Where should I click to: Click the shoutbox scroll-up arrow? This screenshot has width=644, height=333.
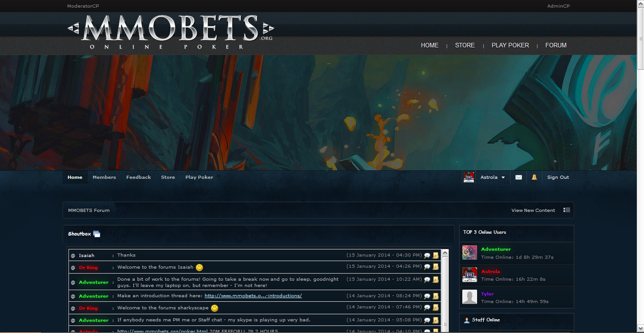coord(445,253)
